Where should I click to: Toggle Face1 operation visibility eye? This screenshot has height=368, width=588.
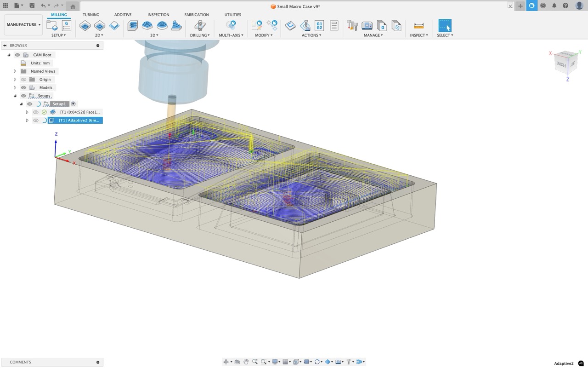pos(36,112)
